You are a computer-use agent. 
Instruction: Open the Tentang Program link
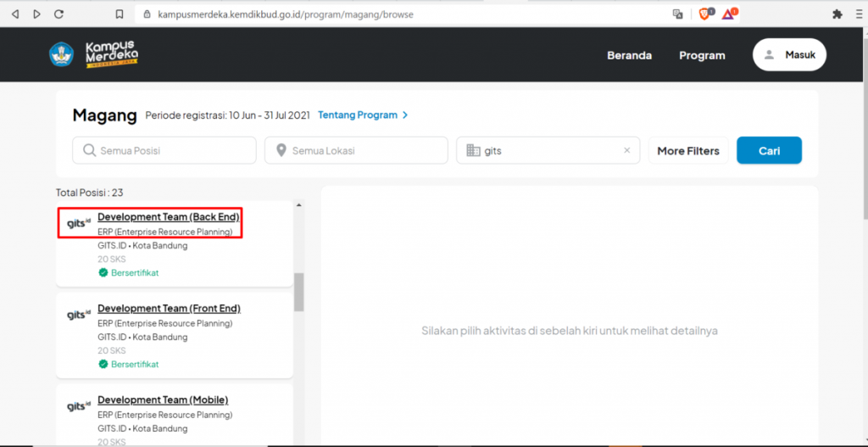pos(358,115)
